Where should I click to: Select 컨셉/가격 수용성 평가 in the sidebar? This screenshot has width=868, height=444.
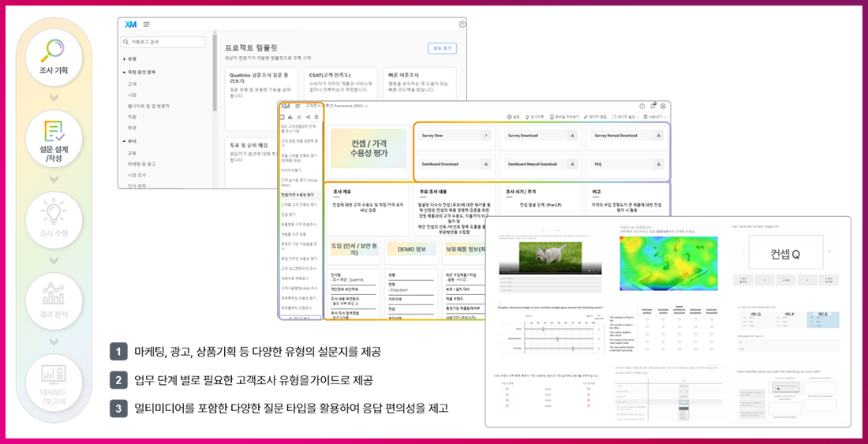click(x=297, y=193)
